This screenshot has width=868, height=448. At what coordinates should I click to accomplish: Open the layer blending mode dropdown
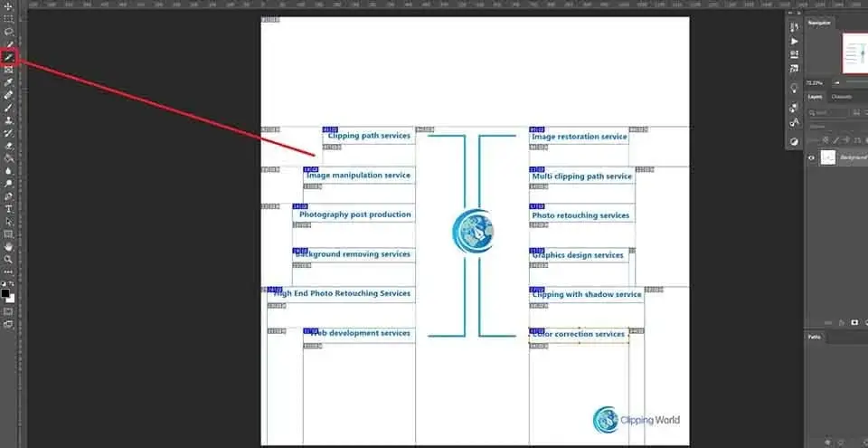(835, 127)
